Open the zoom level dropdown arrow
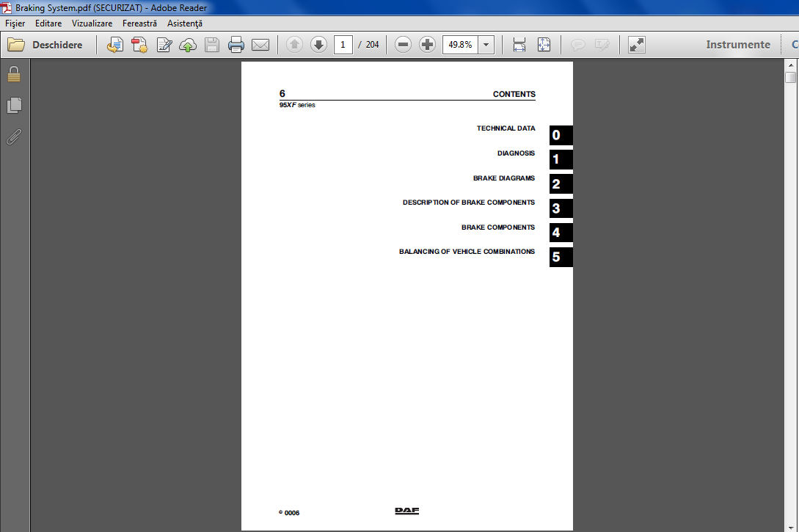 tap(486, 45)
